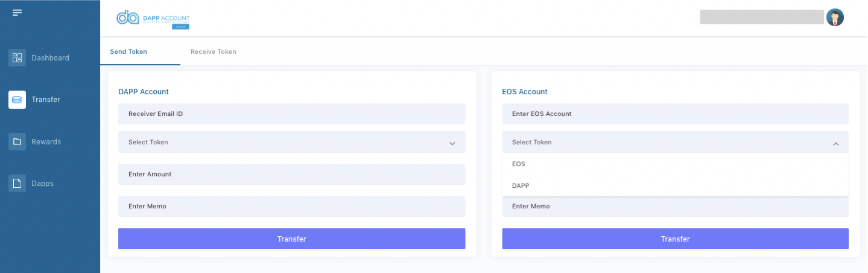Click the EOS Account Enter Memo field

675,207
